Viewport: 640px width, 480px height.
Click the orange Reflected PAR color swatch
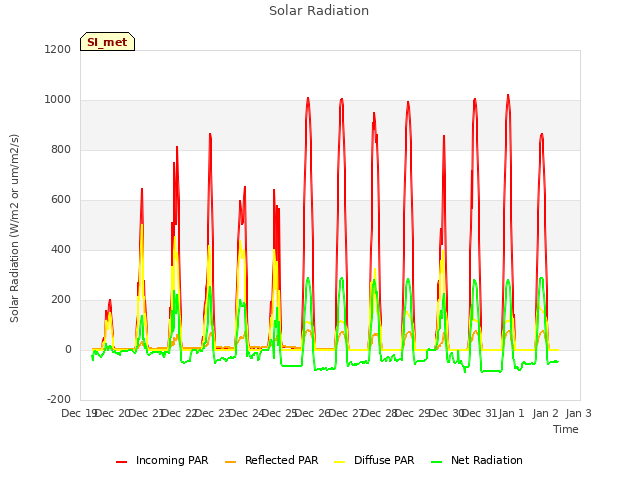pos(231,462)
